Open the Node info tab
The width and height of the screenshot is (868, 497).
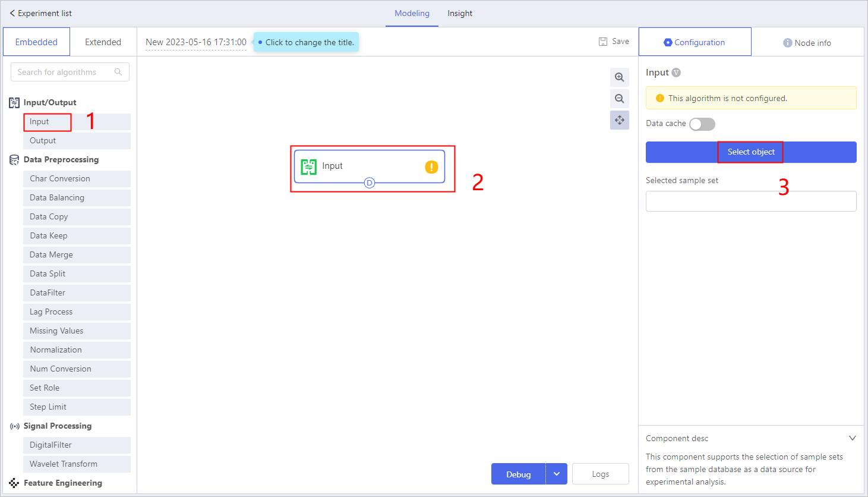(x=807, y=43)
